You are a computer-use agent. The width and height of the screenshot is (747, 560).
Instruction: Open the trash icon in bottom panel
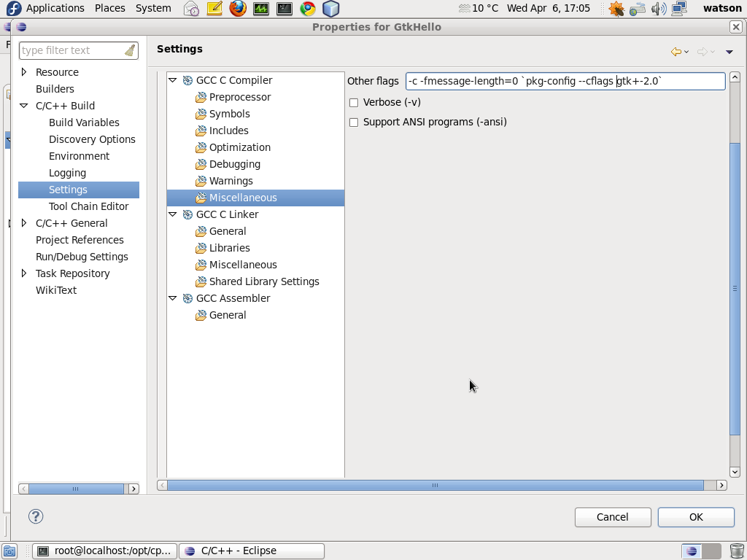click(x=737, y=551)
